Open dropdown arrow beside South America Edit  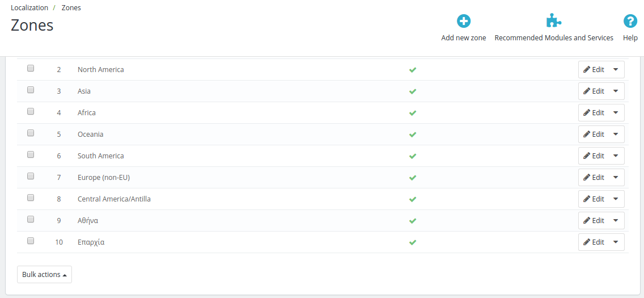(616, 156)
